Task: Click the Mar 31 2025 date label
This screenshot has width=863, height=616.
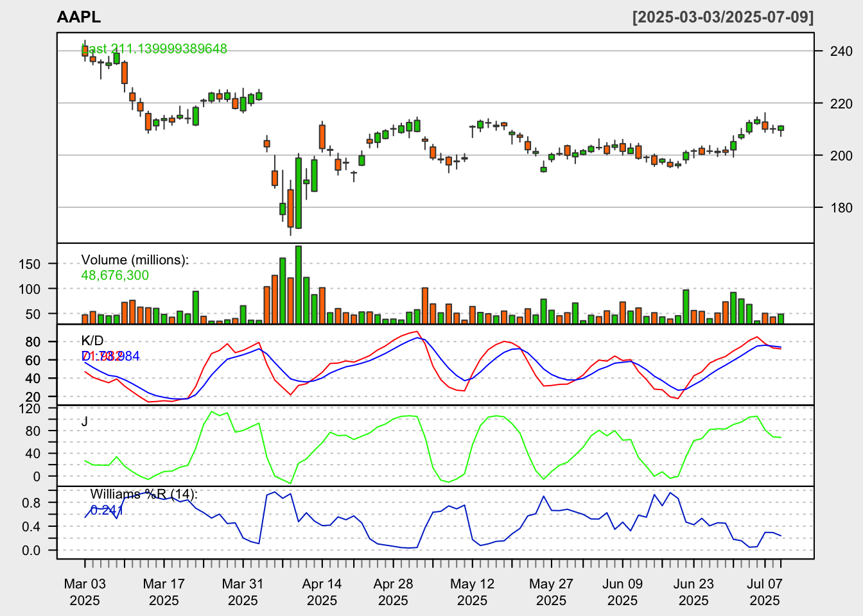Action: [x=243, y=592]
